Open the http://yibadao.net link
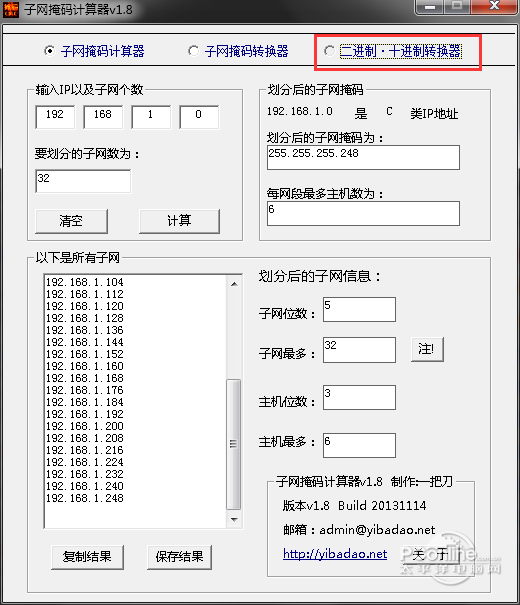520x605 pixels. pos(335,554)
